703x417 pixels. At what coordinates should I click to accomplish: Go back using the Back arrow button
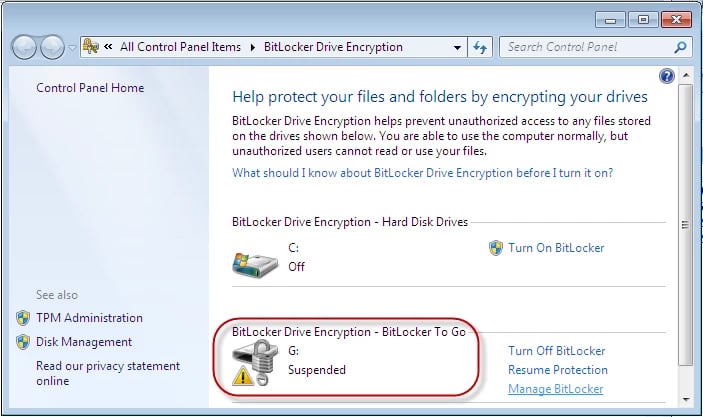tap(24, 47)
